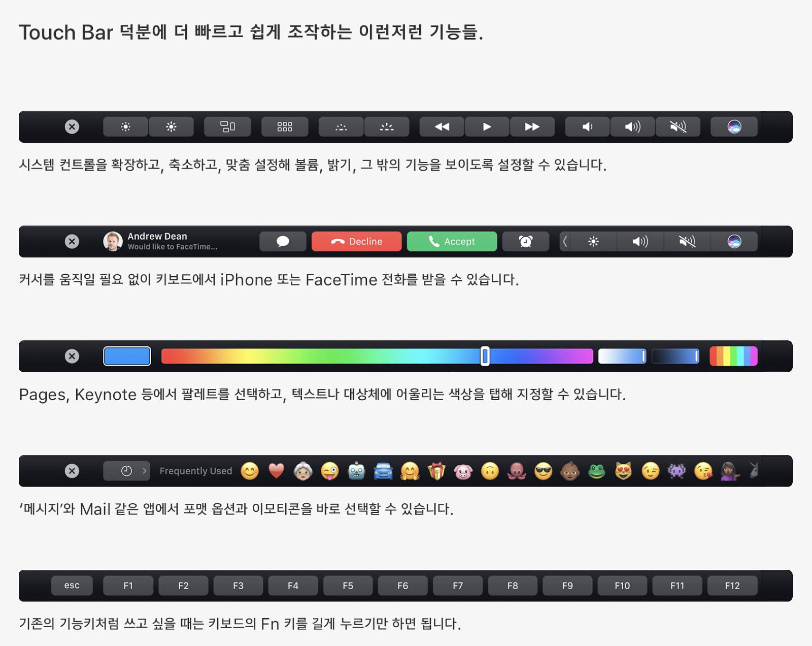Tap the F5 function key
The height and width of the screenshot is (646, 812).
tap(348, 586)
